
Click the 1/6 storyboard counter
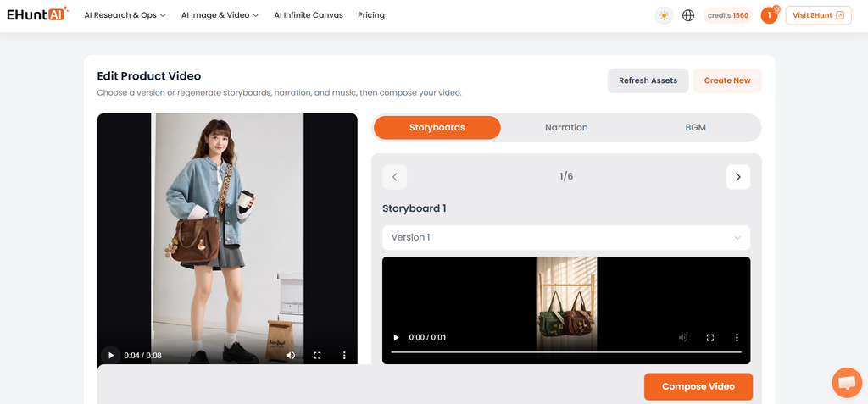(x=566, y=177)
